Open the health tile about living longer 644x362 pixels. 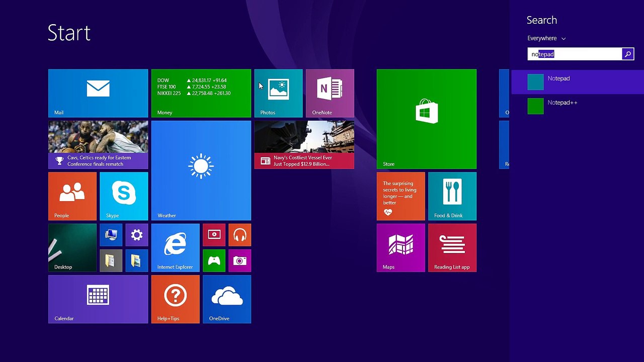401,196
